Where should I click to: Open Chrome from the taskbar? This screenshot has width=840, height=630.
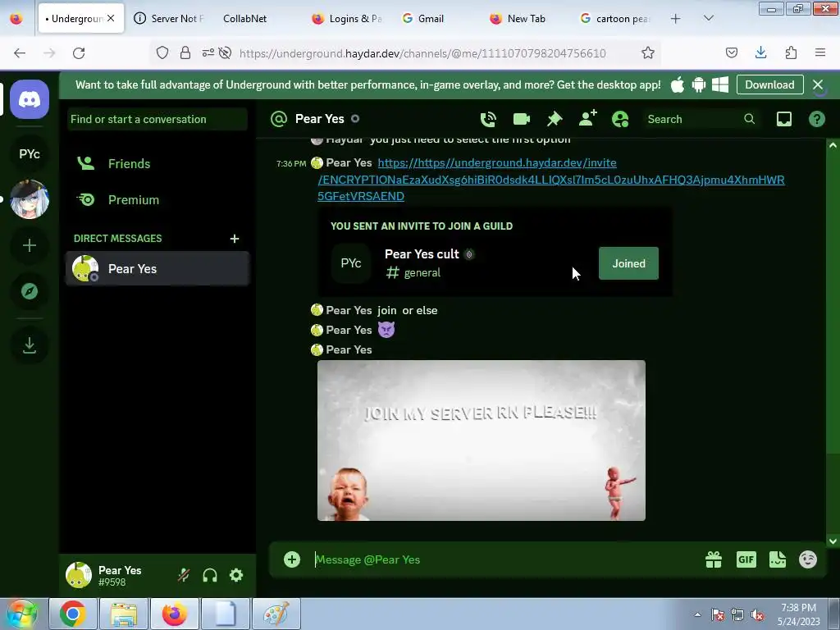[x=73, y=614]
